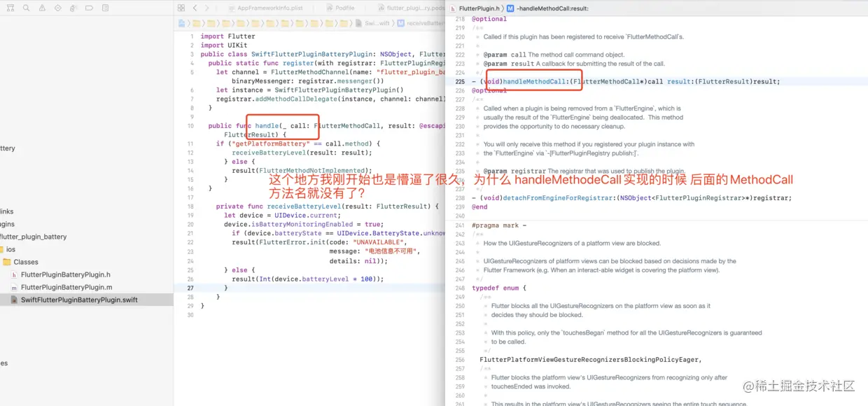Click 'import UIKit' on line 2
This screenshot has width=868, height=406.
click(223, 45)
